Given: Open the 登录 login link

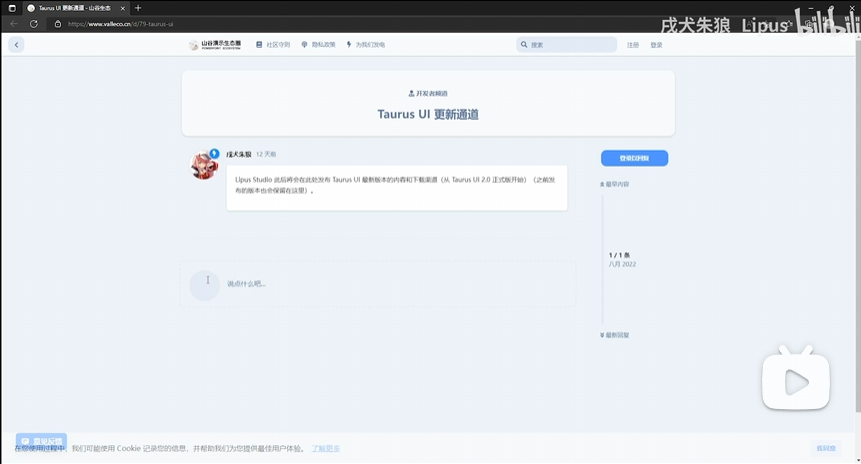Looking at the screenshot, I should click(656, 45).
